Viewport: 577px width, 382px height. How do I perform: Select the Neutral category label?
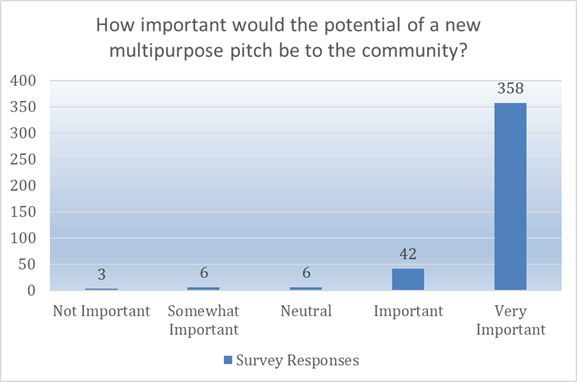[x=306, y=311]
